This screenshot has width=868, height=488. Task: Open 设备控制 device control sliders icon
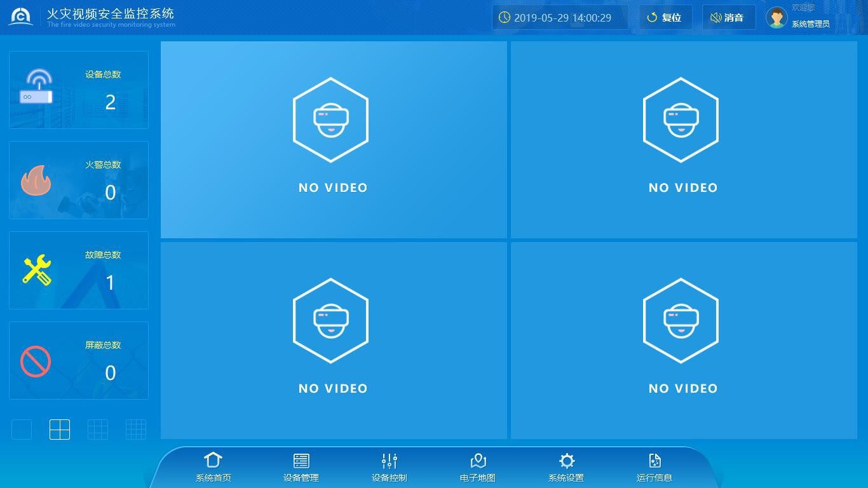[389, 461]
